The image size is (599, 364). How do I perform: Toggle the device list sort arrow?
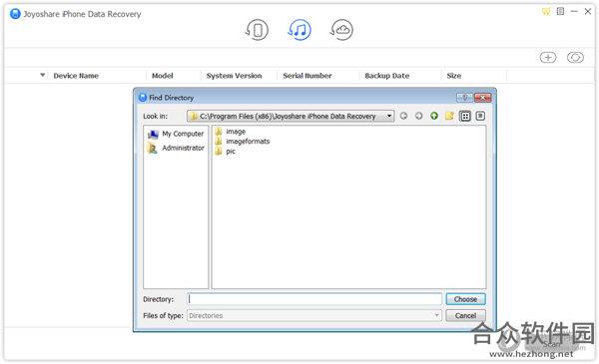(x=42, y=75)
